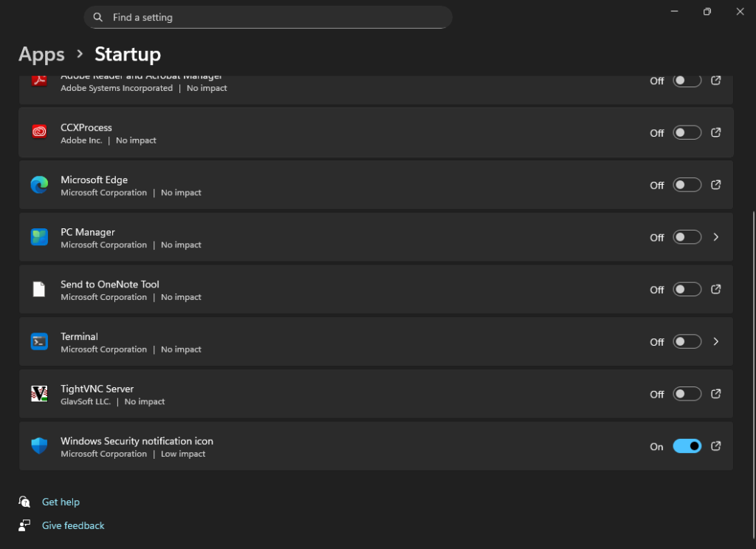The image size is (756, 549).
Task: Enable Microsoft Edge to run at startup
Action: tap(687, 185)
